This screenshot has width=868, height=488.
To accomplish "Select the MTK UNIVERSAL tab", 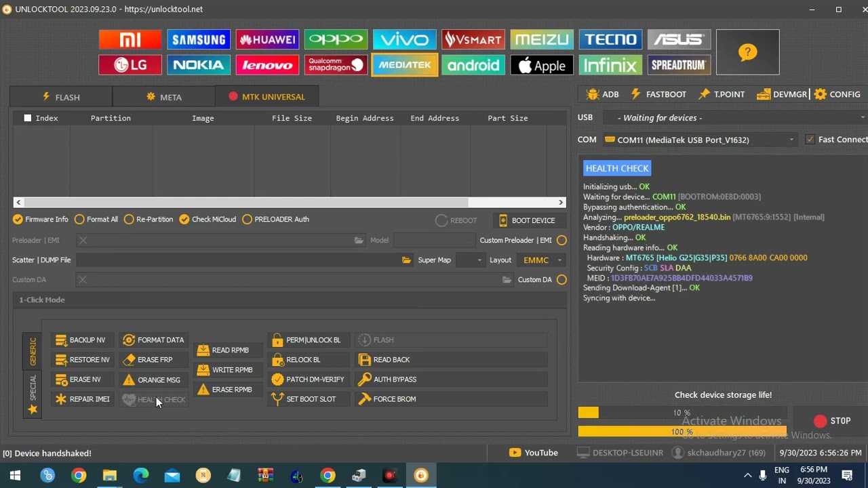I will (267, 97).
